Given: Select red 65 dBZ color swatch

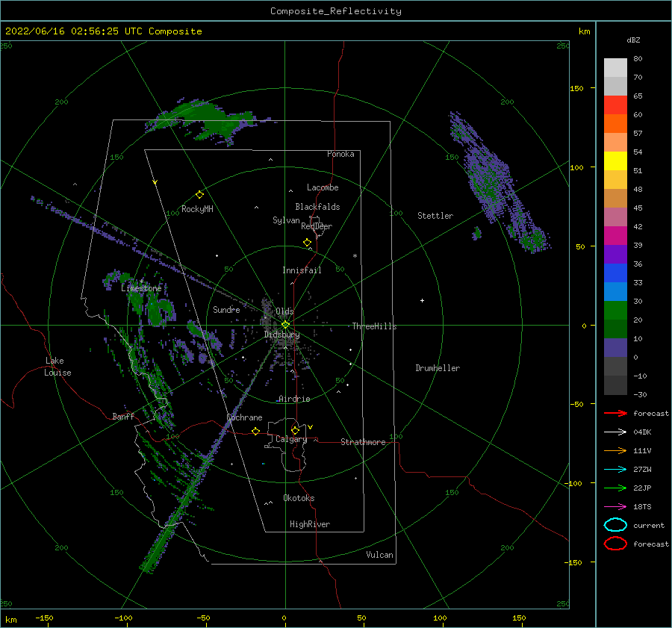Looking at the screenshot, I should (615, 105).
